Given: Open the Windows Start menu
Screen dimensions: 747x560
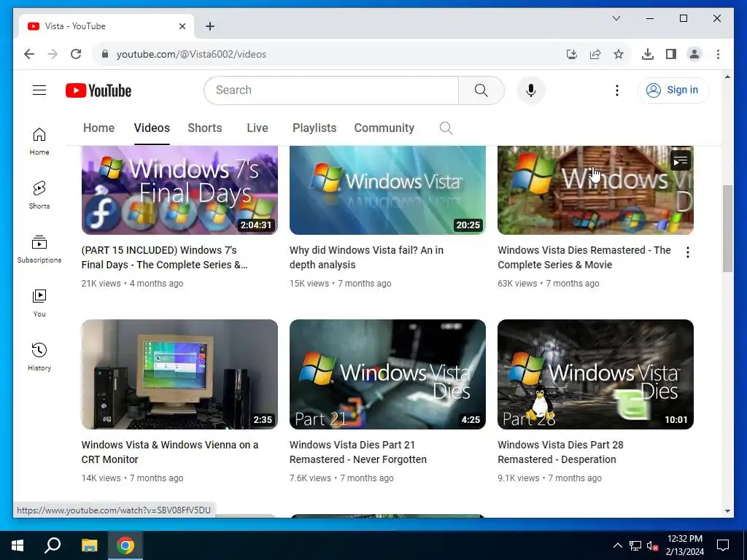Looking at the screenshot, I should coord(18,545).
